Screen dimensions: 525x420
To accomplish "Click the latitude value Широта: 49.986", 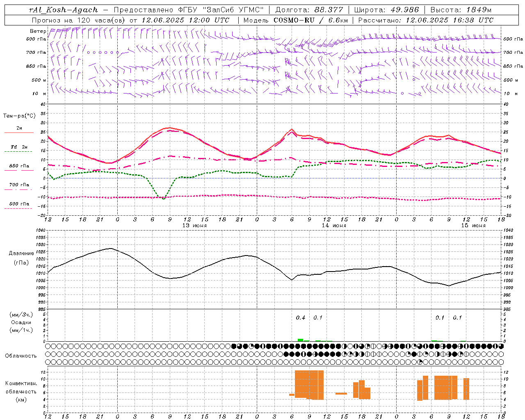I will (386, 10).
